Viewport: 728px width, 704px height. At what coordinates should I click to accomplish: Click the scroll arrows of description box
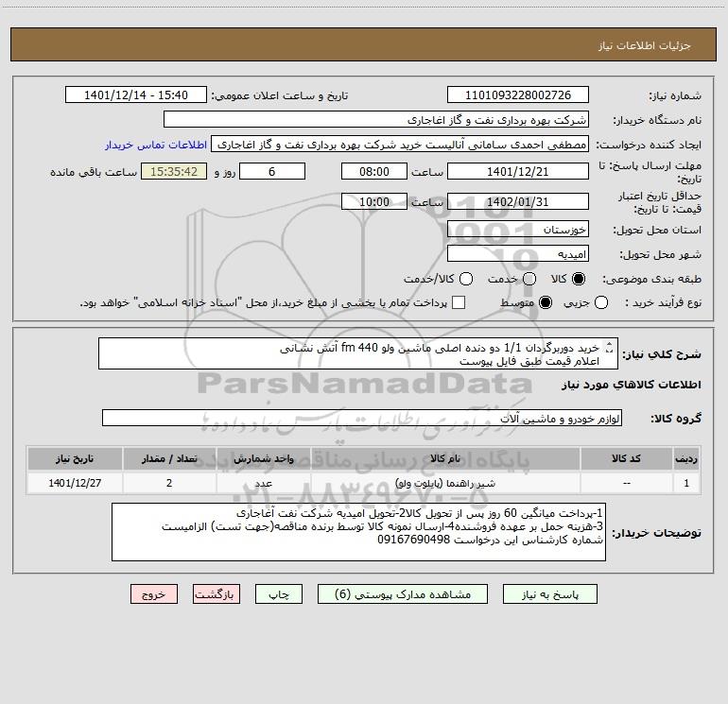610,348
